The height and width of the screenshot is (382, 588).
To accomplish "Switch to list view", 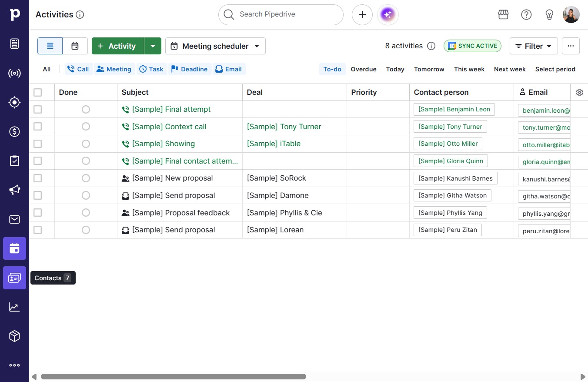I will pos(50,46).
